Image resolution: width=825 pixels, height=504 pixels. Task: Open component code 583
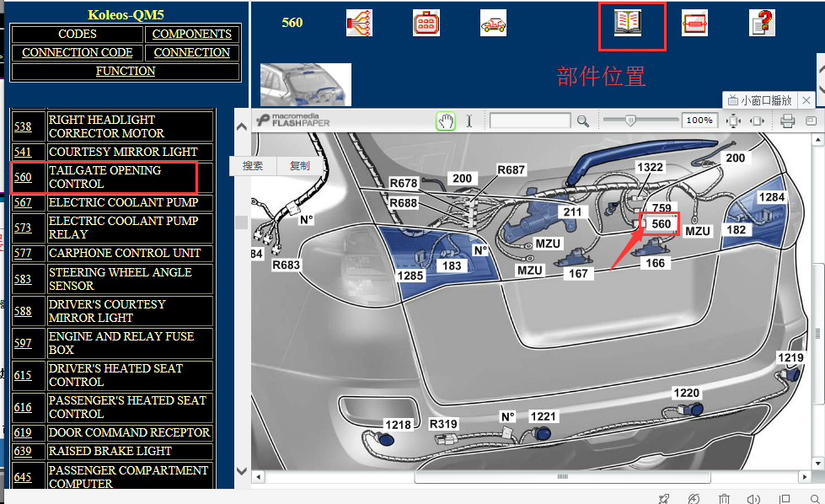[23, 279]
